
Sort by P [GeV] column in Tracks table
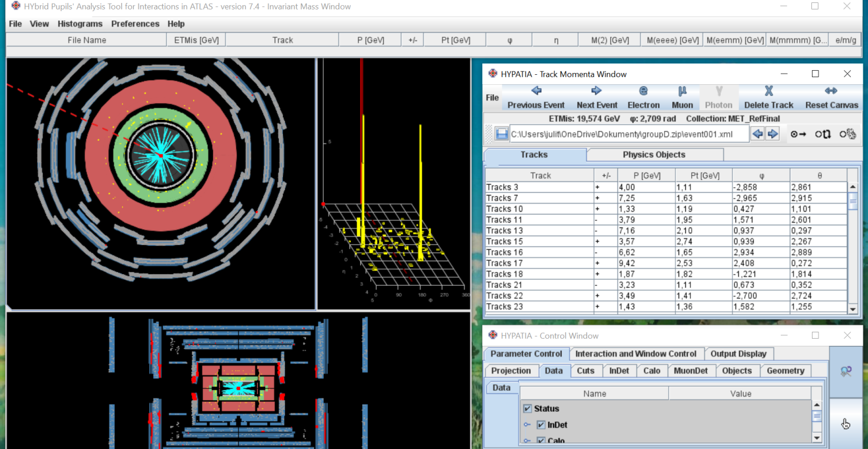tap(647, 176)
